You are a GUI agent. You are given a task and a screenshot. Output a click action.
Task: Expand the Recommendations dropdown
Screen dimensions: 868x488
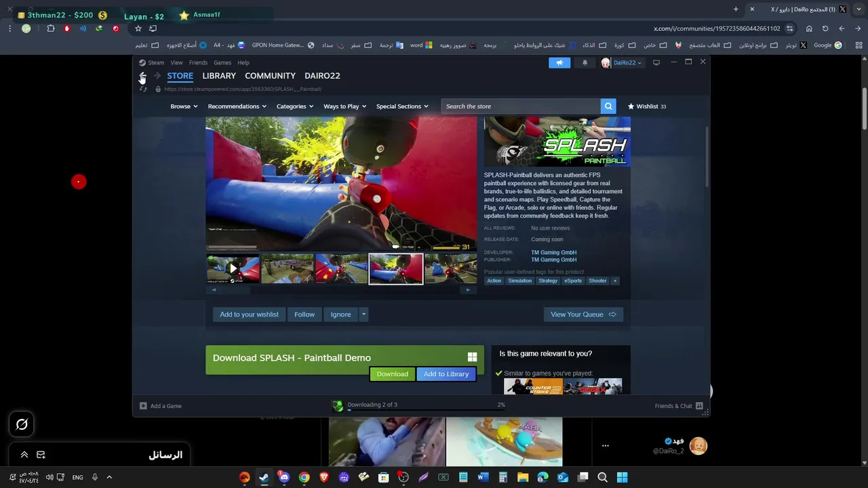pyautogui.click(x=237, y=106)
